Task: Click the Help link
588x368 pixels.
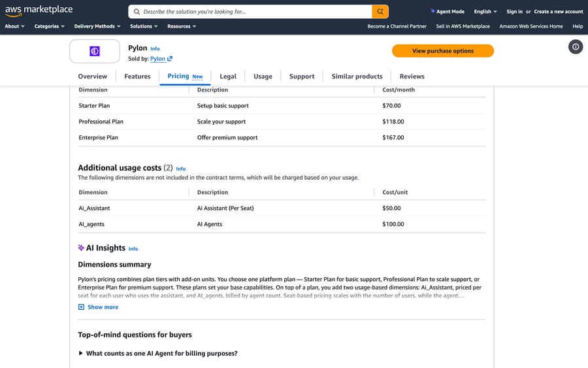Action: coord(578,26)
